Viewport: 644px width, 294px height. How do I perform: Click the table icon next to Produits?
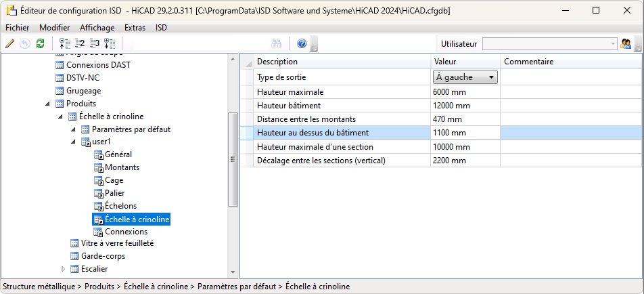[60, 103]
